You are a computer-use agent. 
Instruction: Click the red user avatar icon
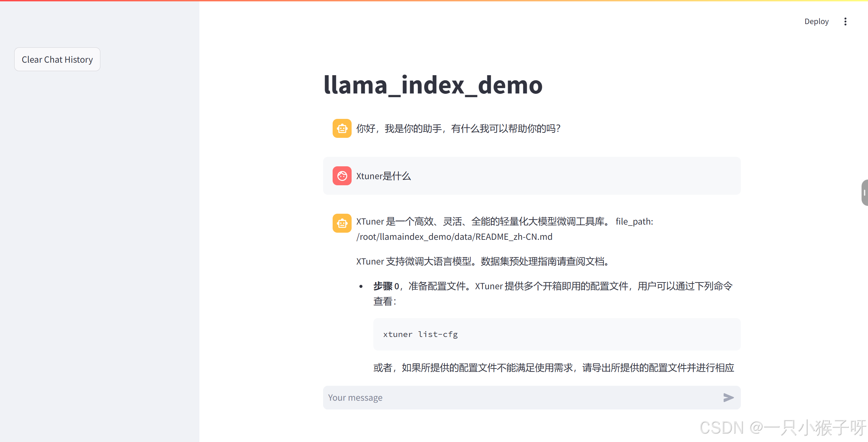point(342,176)
